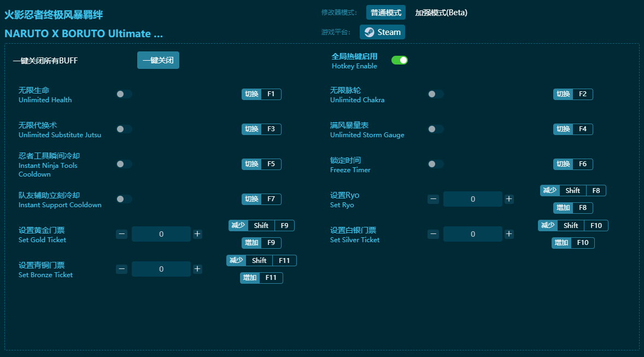Click the 一键关闭 close-all-buffs button
The image size is (644, 357).
(158, 60)
